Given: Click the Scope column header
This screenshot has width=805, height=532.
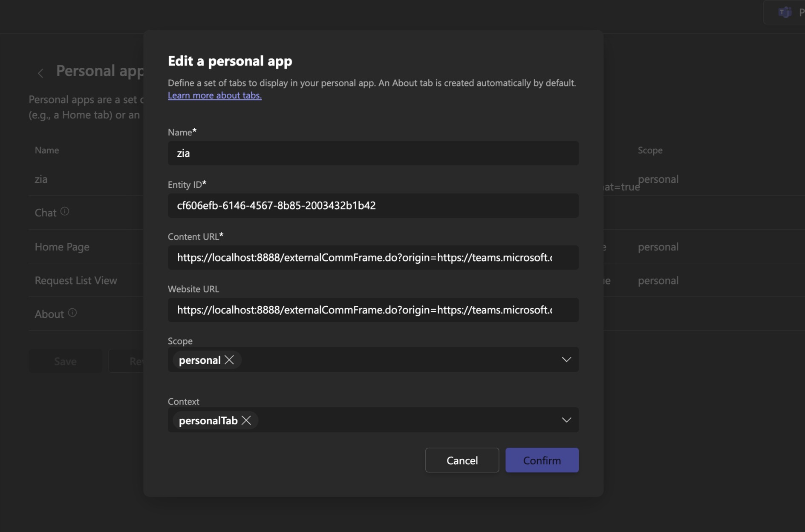Looking at the screenshot, I should [650, 150].
